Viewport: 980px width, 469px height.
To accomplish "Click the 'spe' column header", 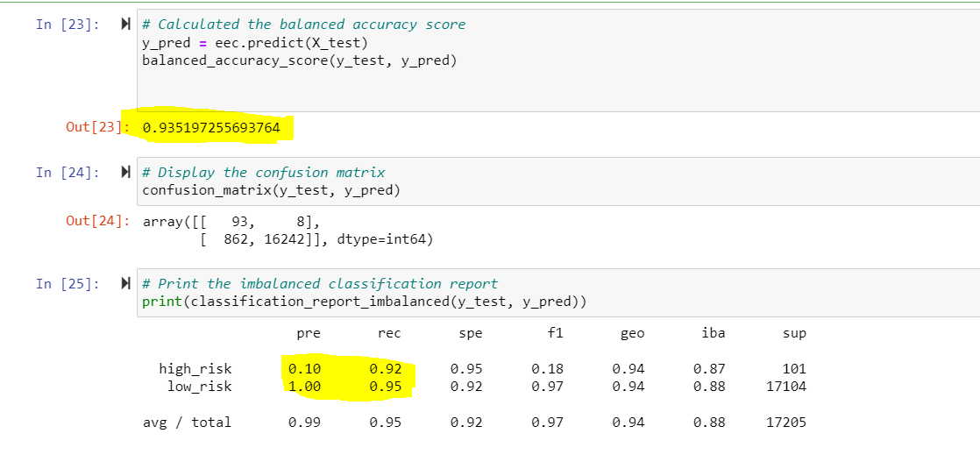I will pyautogui.click(x=471, y=334).
